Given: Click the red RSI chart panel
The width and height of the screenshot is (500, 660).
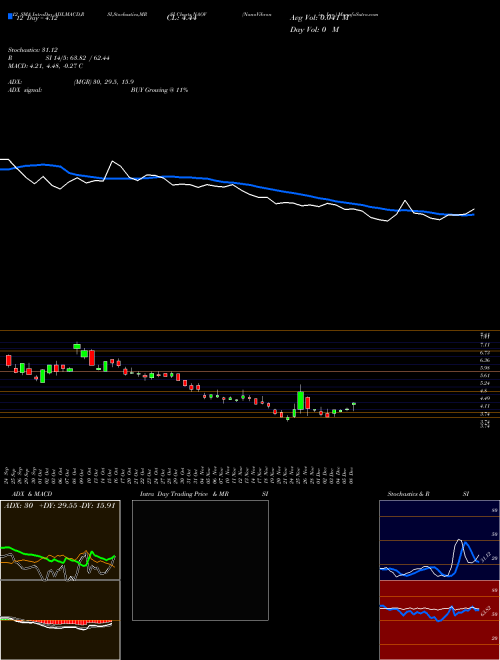Looking at the screenshot, I should (x=439, y=620).
